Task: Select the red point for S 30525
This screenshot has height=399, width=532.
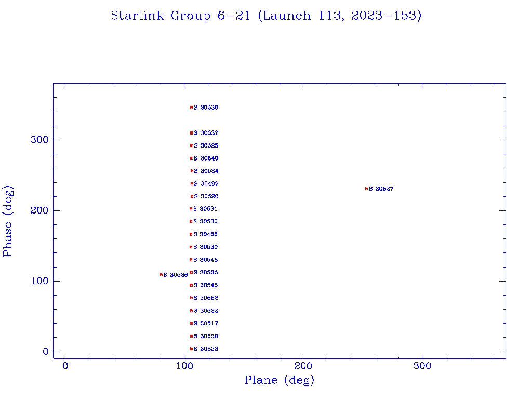Action: (x=191, y=145)
